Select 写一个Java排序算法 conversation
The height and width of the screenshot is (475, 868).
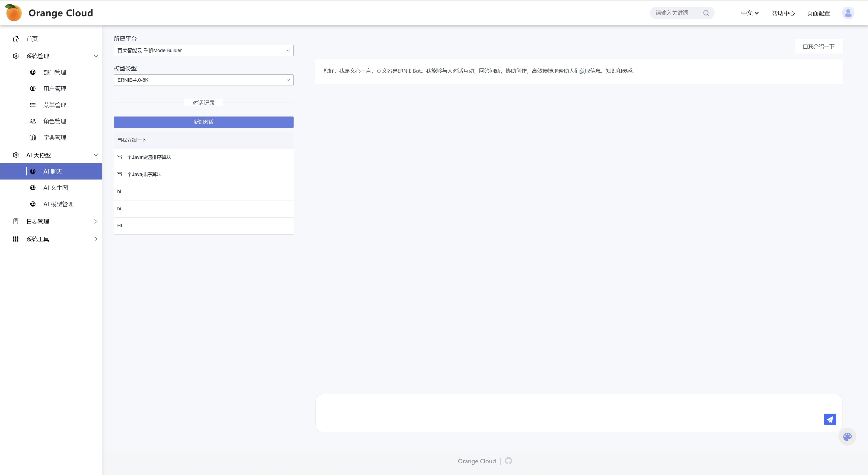204,174
